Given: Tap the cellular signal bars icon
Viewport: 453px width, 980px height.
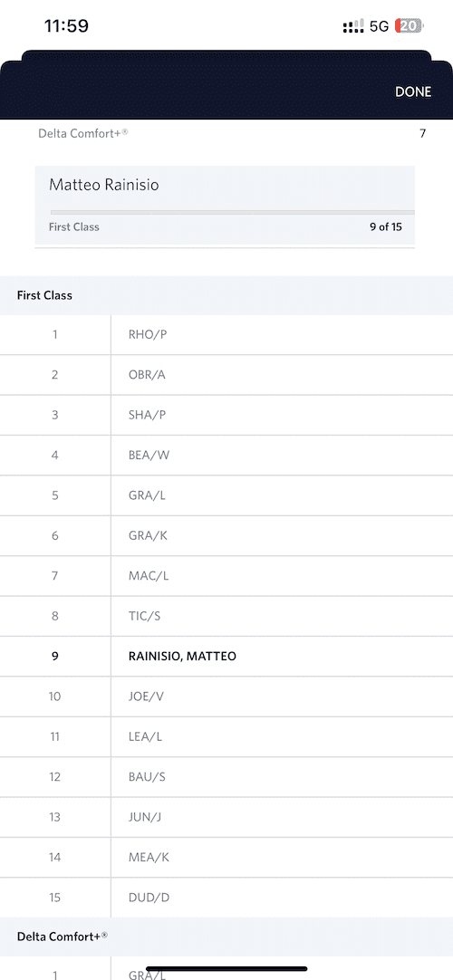Looking at the screenshot, I should click(353, 26).
